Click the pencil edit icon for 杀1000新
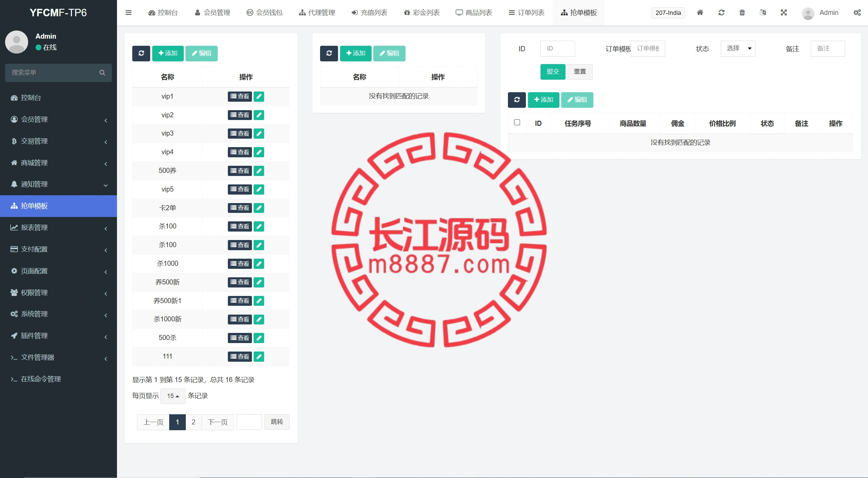Screen dimensions: 868x478 coord(259,319)
